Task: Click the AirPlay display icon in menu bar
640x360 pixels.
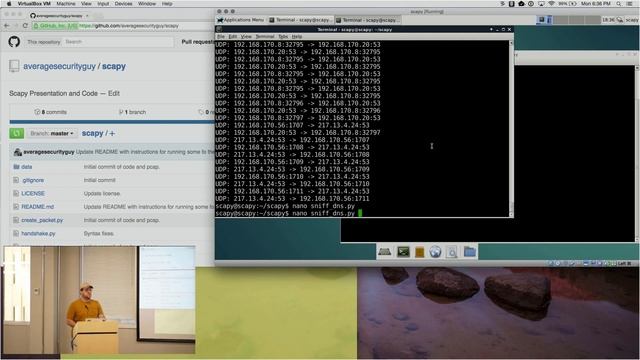Action: coord(541,4)
